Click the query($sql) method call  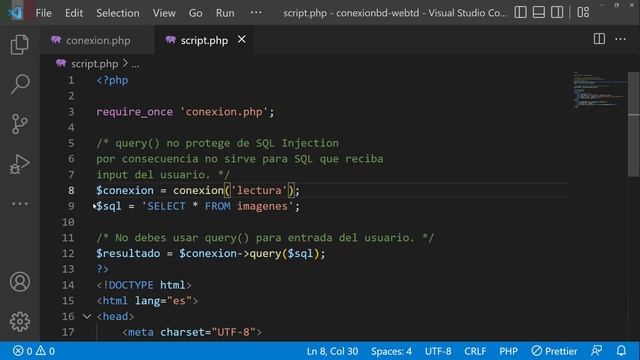point(284,253)
